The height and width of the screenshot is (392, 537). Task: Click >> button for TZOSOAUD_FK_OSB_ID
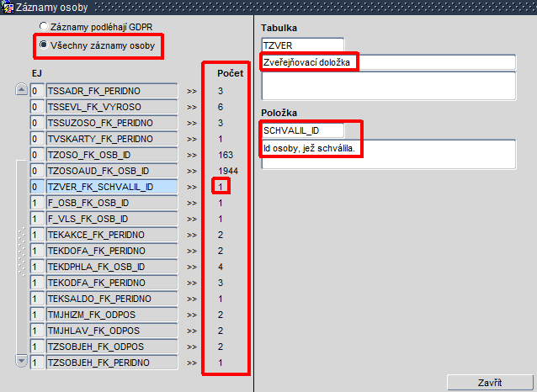[x=192, y=171]
